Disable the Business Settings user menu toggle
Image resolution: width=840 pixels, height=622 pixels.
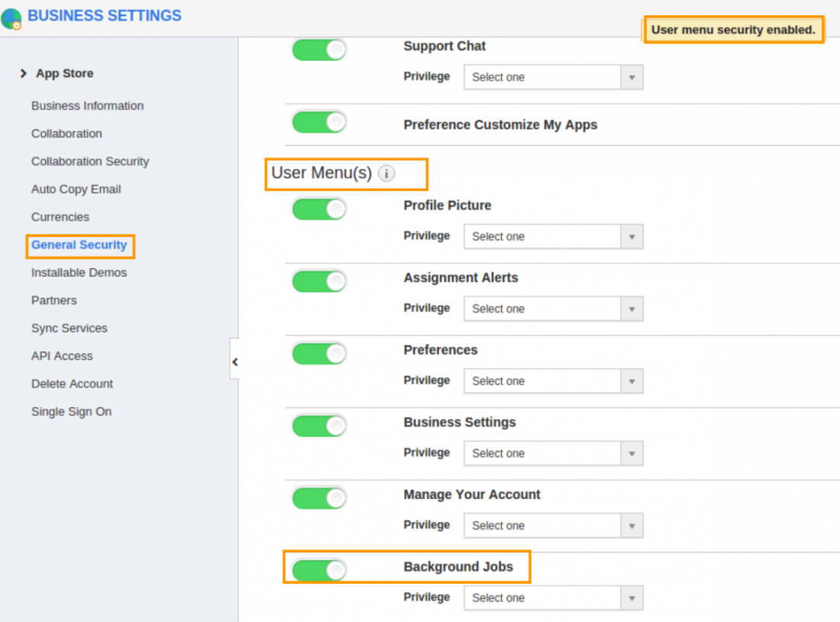click(x=318, y=426)
